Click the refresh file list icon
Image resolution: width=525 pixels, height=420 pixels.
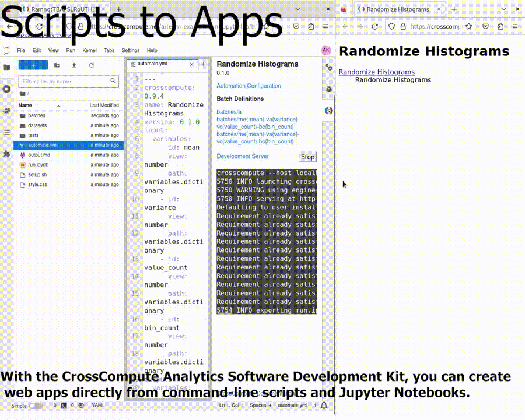point(91,65)
